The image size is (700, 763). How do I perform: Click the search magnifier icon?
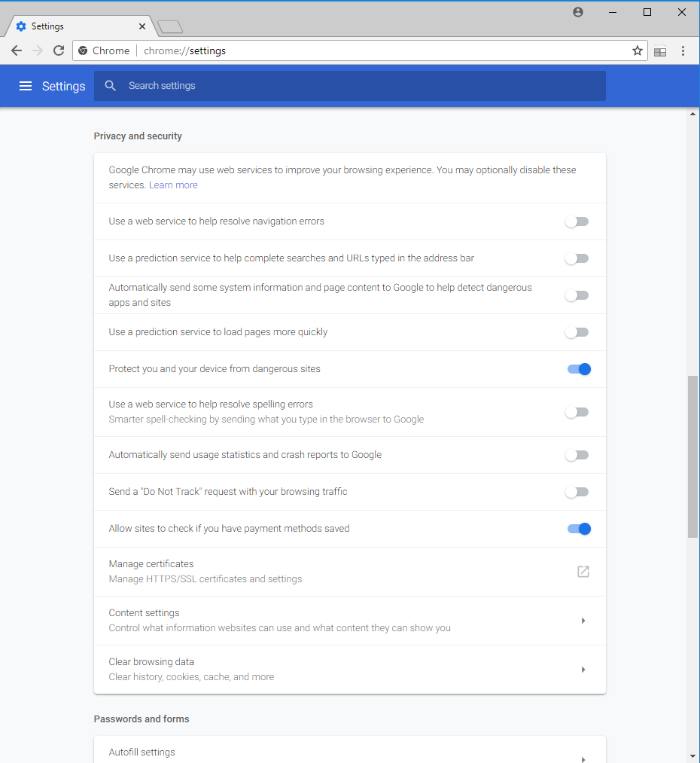pyautogui.click(x=111, y=86)
